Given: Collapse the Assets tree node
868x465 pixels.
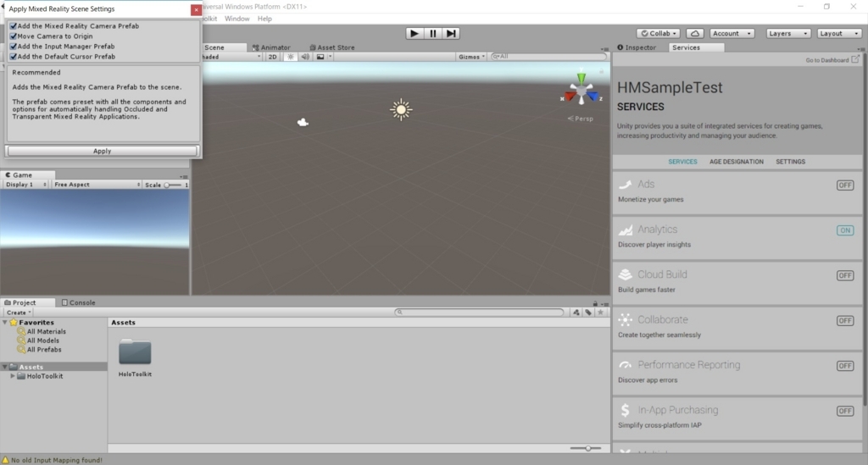Looking at the screenshot, I should [x=5, y=367].
